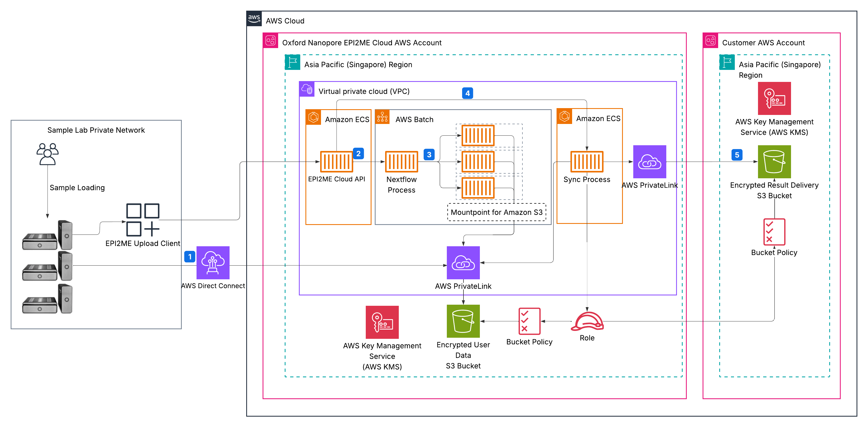Click the 'Role' label
868x427 pixels.
coord(587,338)
